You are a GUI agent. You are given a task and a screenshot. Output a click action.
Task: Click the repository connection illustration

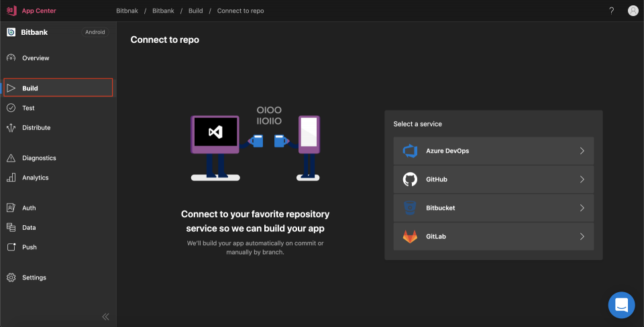tap(255, 143)
